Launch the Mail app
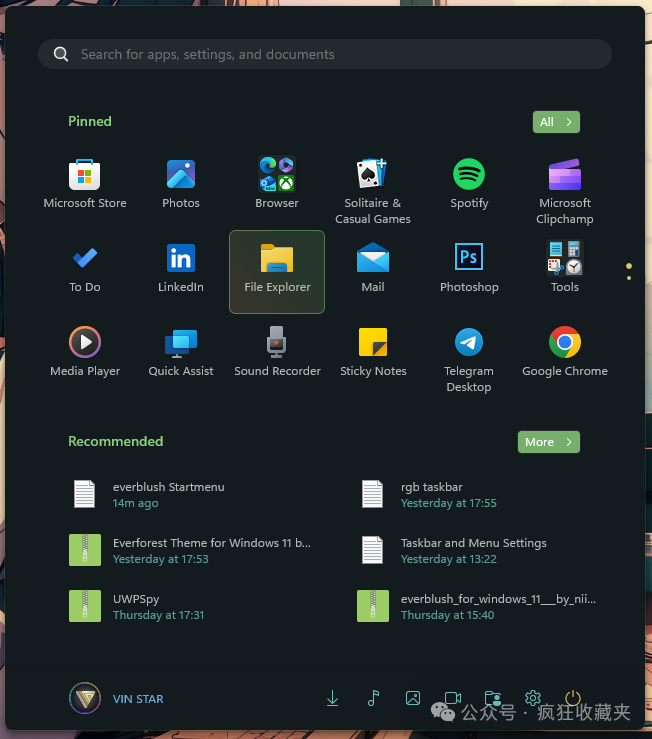The width and height of the screenshot is (652, 739). pos(373,269)
